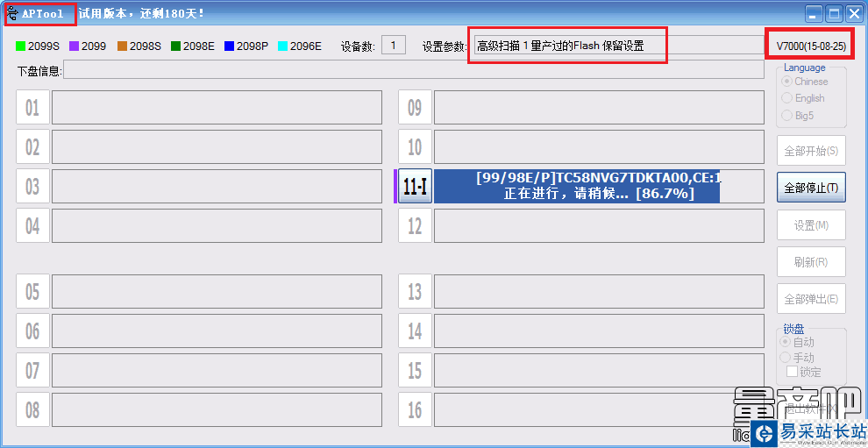The width and height of the screenshot is (868, 448).
Task: Click the V7000(15-08-25) version label
Action: coord(811,46)
